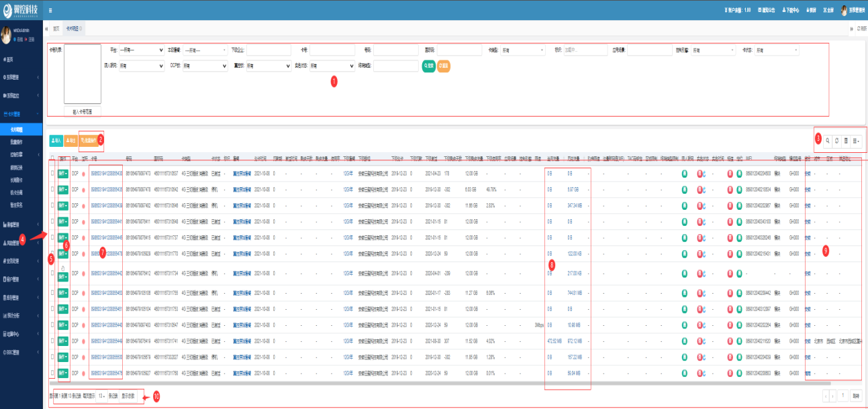Open the 平台 filter dropdown
868x409 pixels.
[142, 50]
